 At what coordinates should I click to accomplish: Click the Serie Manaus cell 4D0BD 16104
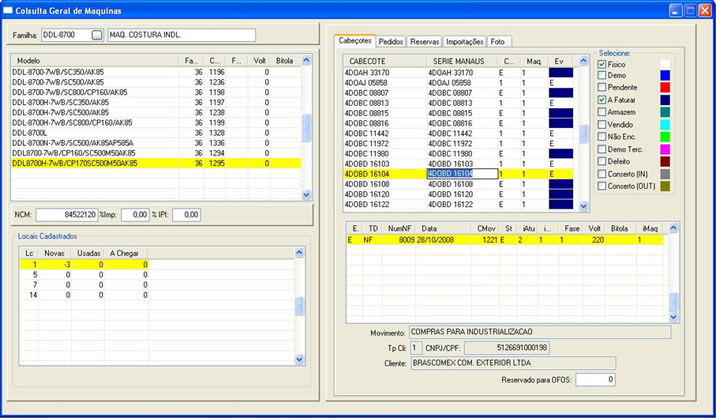462,174
